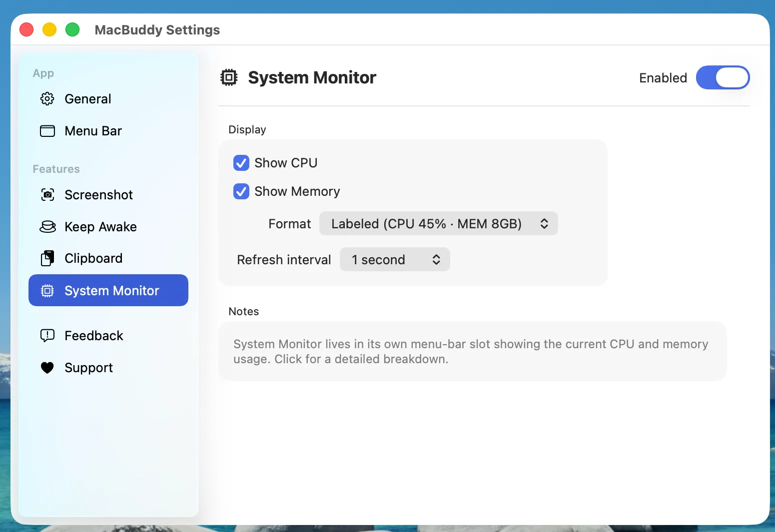Click the Feedback speech bubble icon
The image size is (775, 532).
47,336
